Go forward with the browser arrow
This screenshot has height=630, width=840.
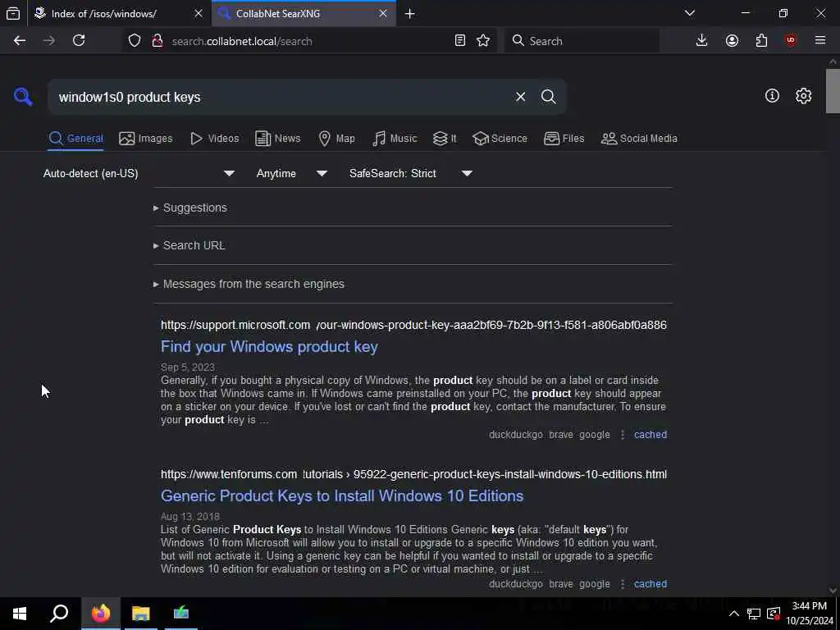point(48,41)
